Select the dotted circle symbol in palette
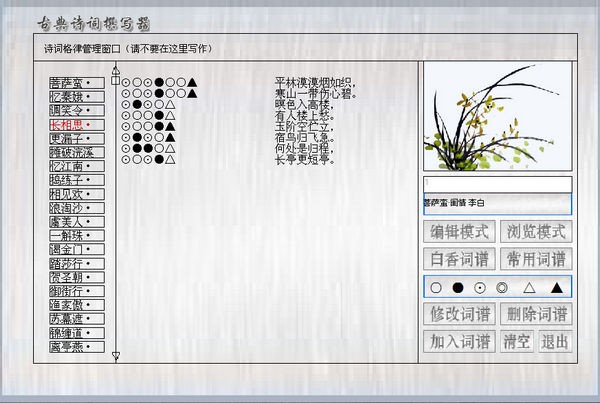The height and width of the screenshot is (403, 600). [480, 287]
